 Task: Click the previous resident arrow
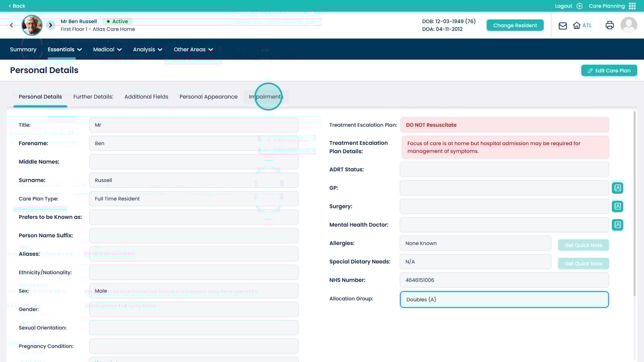click(x=11, y=25)
